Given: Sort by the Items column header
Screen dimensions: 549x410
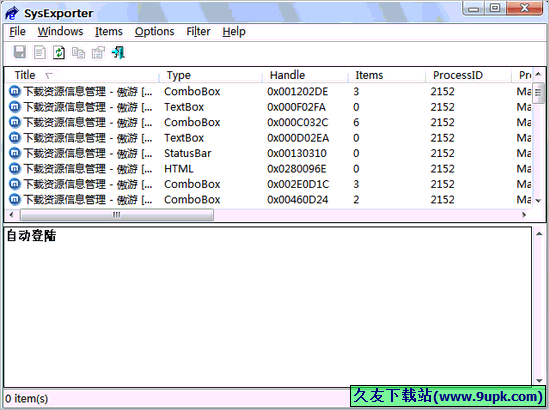Looking at the screenshot, I should tap(387, 75).
